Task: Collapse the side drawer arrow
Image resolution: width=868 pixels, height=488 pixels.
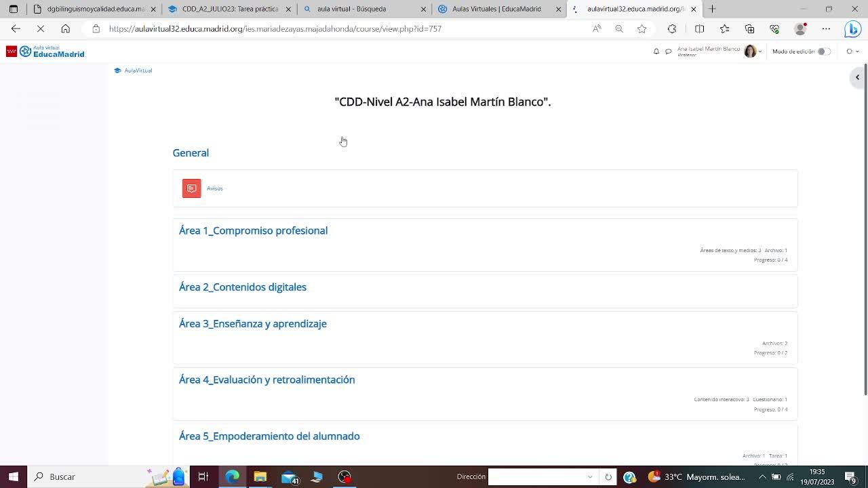Action: 857,77
